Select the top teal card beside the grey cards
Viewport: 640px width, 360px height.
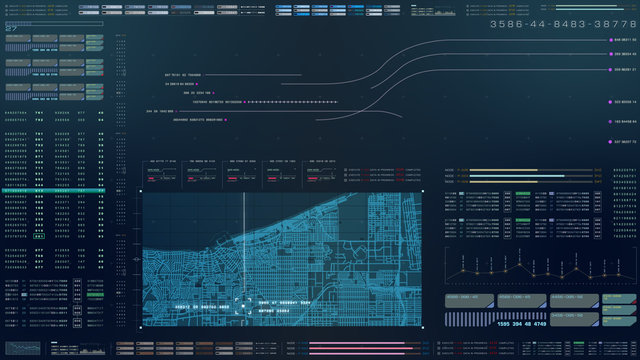pyautogui.click(x=619, y=299)
